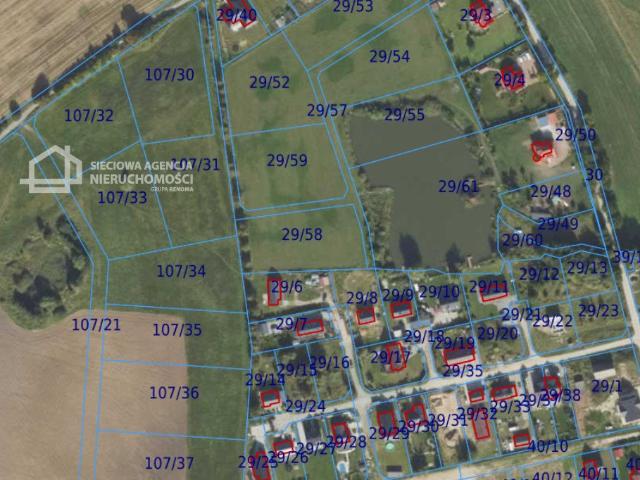
Task: Click parcel label 29/58
Action: coord(302,234)
